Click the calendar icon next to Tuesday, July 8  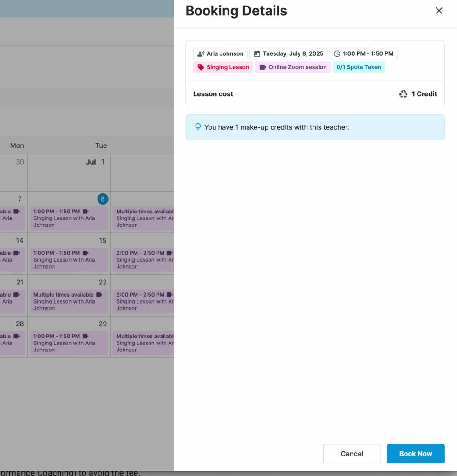pyautogui.click(x=257, y=53)
